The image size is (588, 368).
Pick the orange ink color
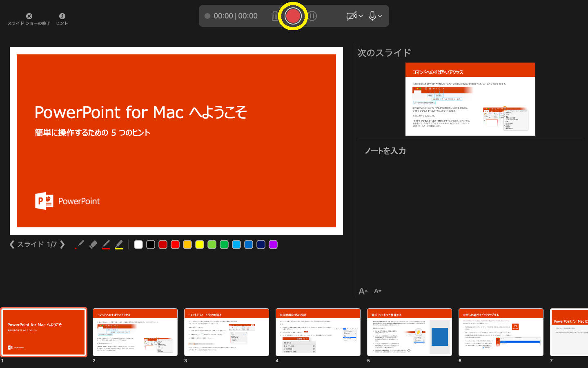pos(187,245)
